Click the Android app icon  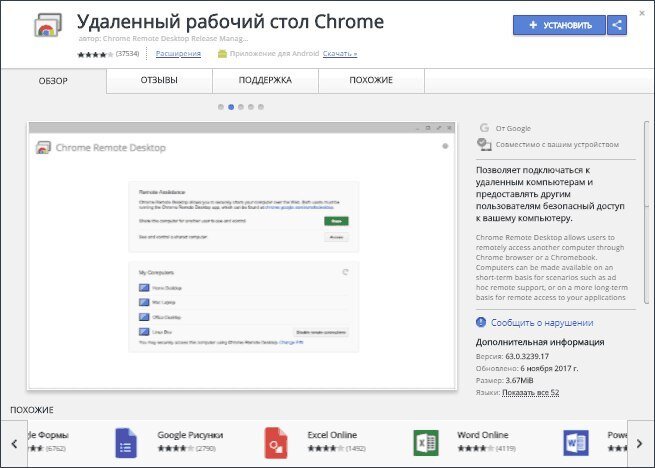222,53
